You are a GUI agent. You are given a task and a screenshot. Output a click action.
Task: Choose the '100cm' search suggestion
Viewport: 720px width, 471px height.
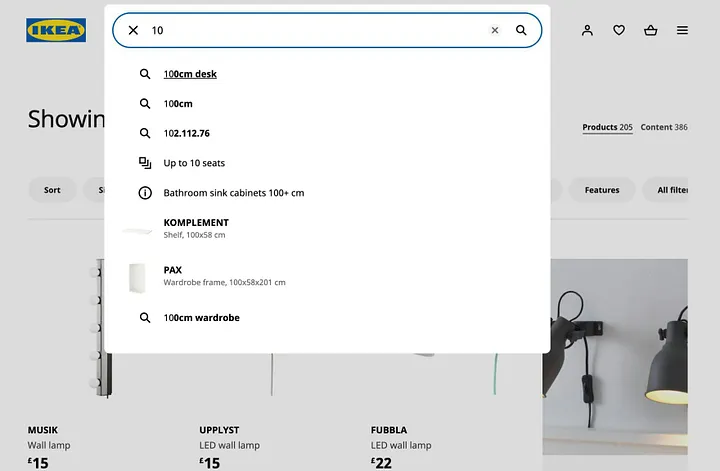pyautogui.click(x=178, y=104)
